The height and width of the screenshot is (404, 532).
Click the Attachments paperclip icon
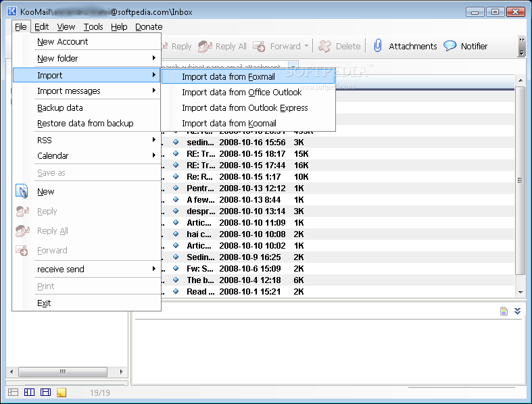point(378,46)
